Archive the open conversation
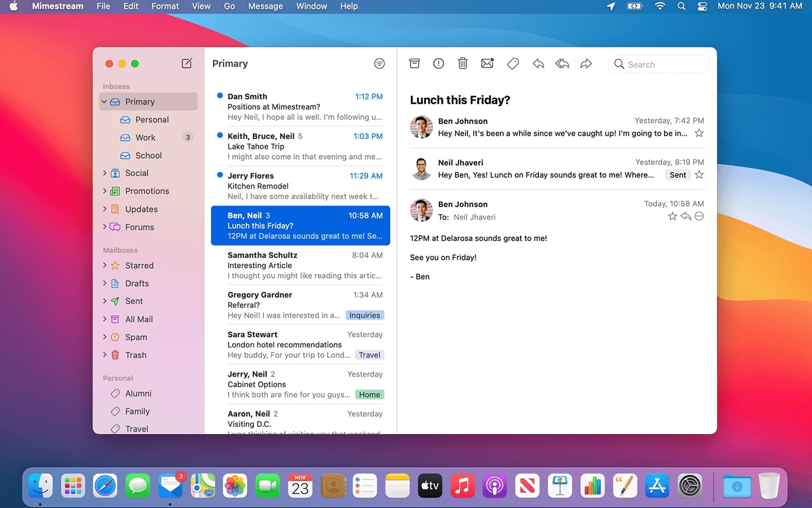 click(414, 63)
